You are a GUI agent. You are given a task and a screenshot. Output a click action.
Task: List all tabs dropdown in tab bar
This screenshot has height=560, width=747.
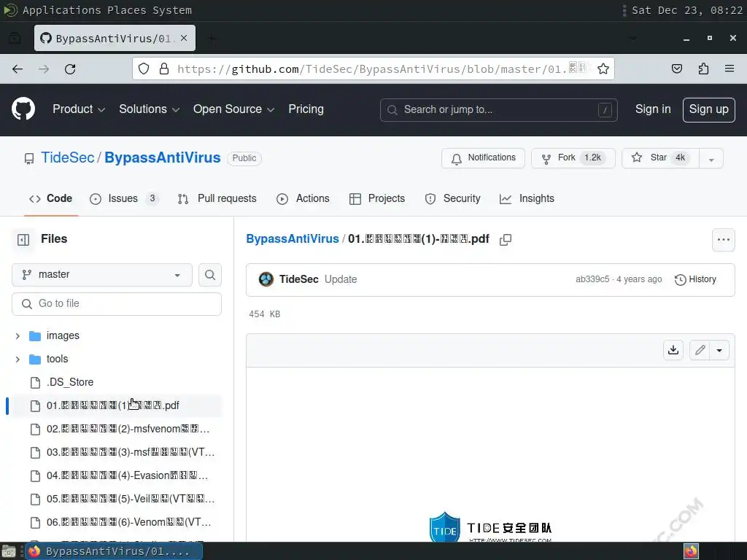tap(632, 38)
